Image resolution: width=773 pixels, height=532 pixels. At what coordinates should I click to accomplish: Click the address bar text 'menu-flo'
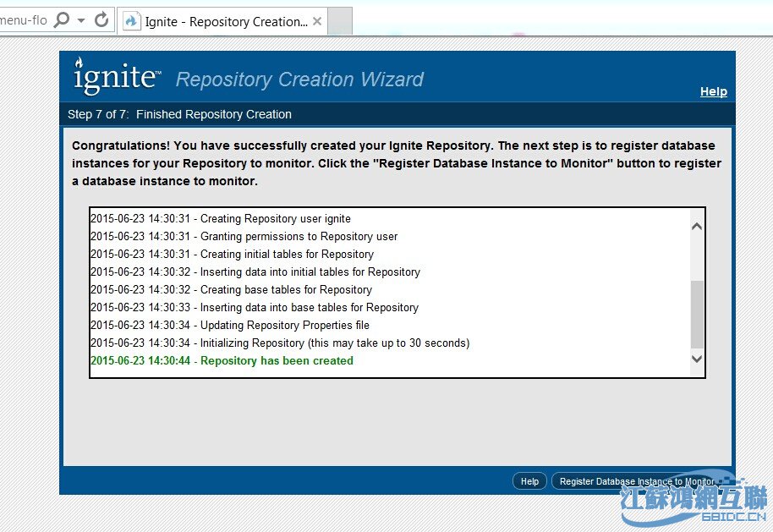[23, 20]
